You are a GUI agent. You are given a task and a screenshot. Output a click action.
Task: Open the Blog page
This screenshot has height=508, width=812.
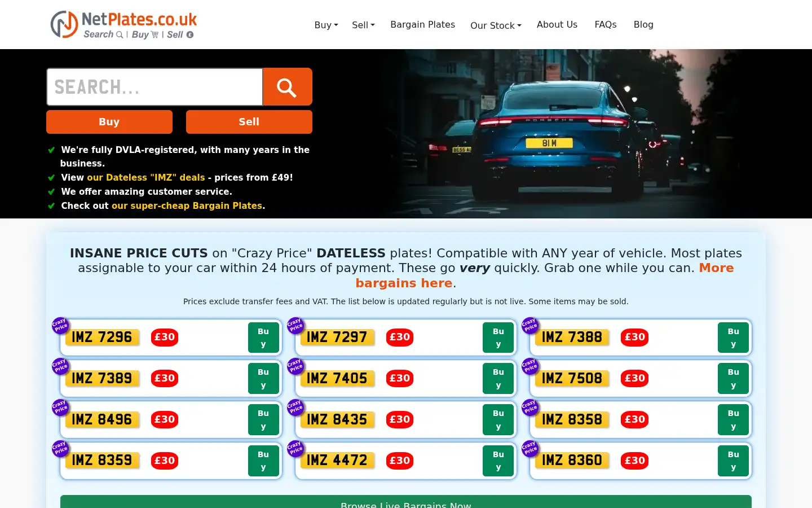[643, 24]
